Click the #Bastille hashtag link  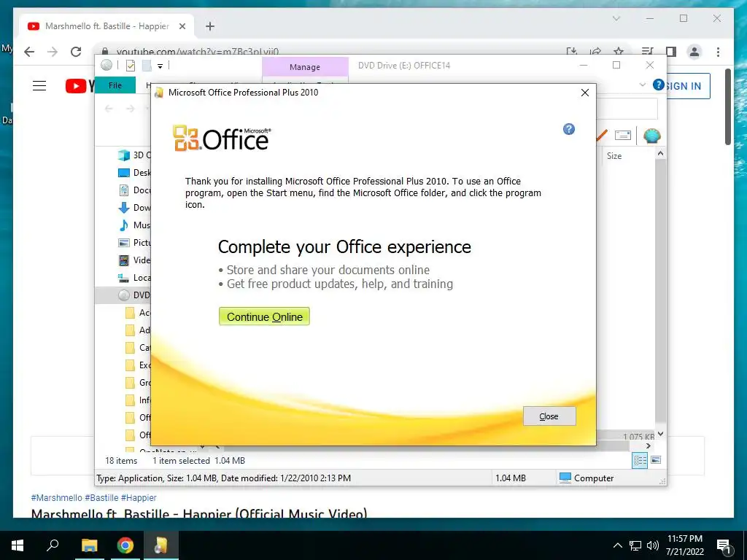101,497
